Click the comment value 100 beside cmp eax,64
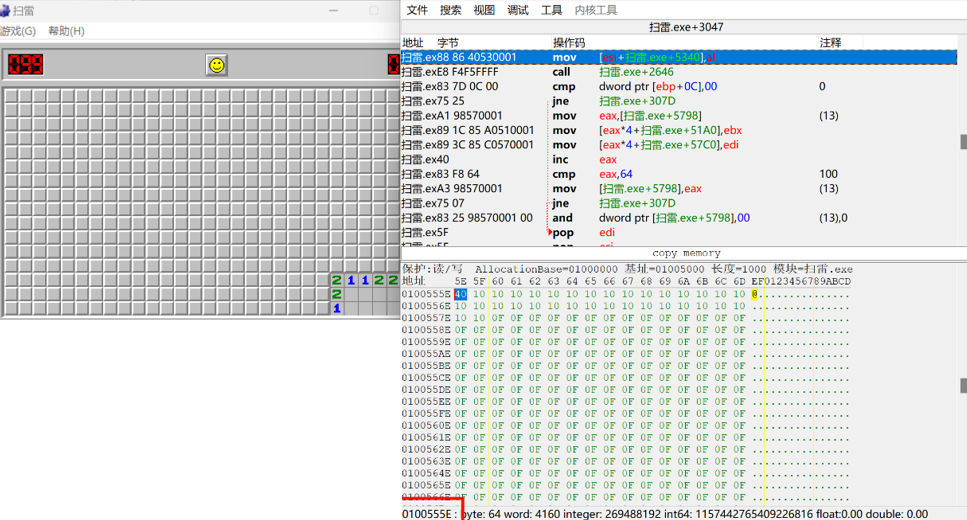The height and width of the screenshot is (520, 967). click(828, 174)
